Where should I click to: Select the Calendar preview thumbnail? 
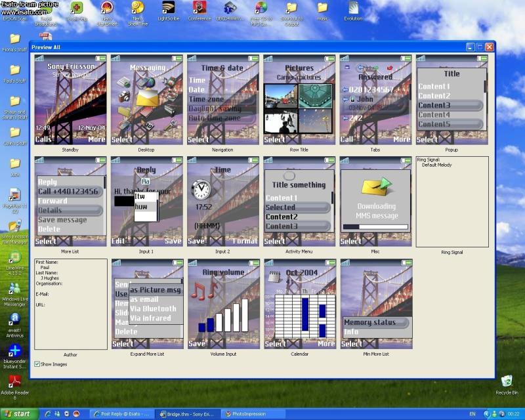click(299, 304)
